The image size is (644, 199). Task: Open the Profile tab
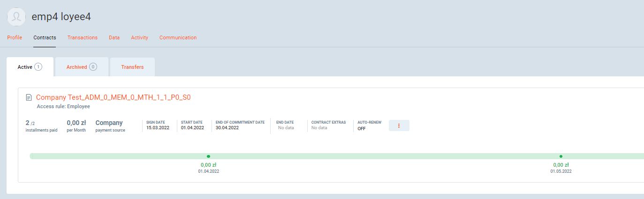pos(15,37)
